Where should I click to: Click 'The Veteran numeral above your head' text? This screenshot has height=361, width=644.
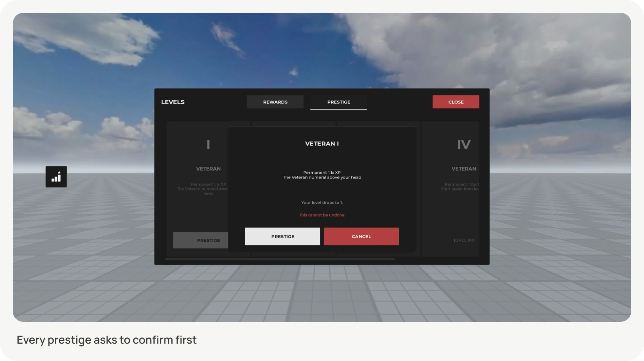tap(322, 177)
